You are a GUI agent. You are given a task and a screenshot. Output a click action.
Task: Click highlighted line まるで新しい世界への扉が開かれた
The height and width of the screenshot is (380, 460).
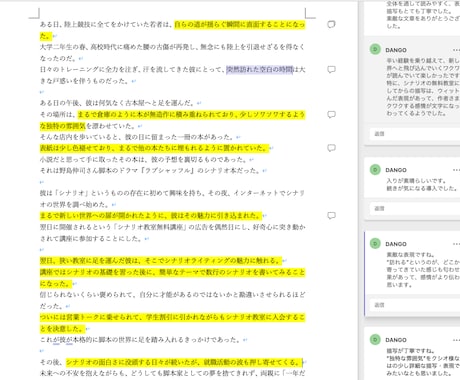point(151,215)
